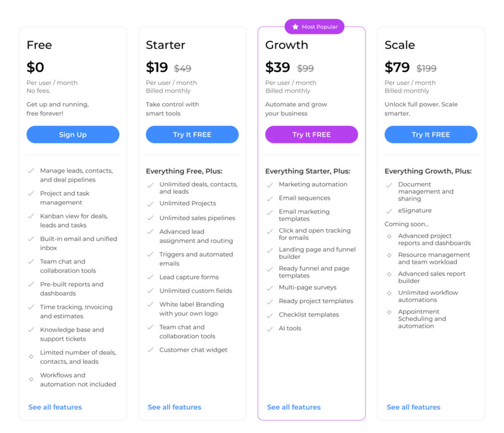Click checkmark icon beside Customer chat widget
The image size is (504, 433).
pos(150,350)
